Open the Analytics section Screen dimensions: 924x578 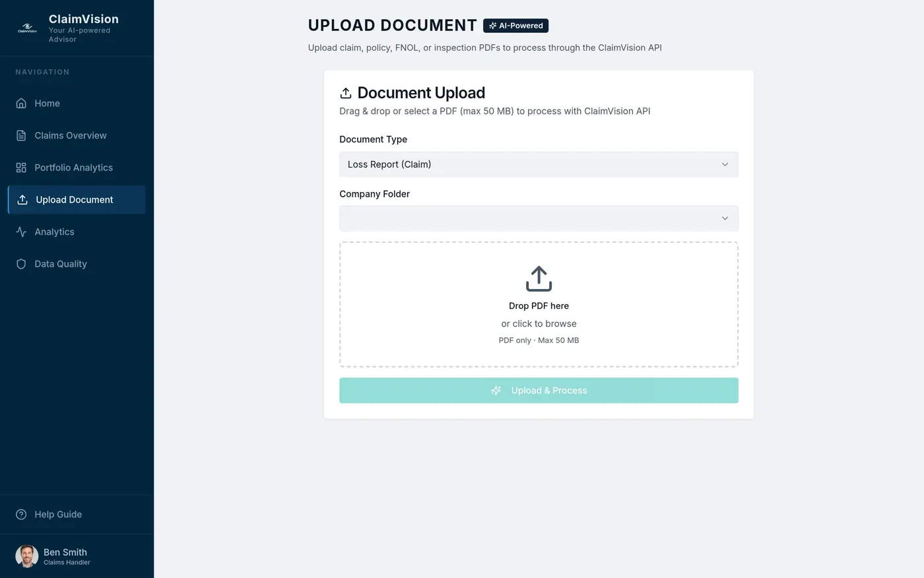[77, 232]
